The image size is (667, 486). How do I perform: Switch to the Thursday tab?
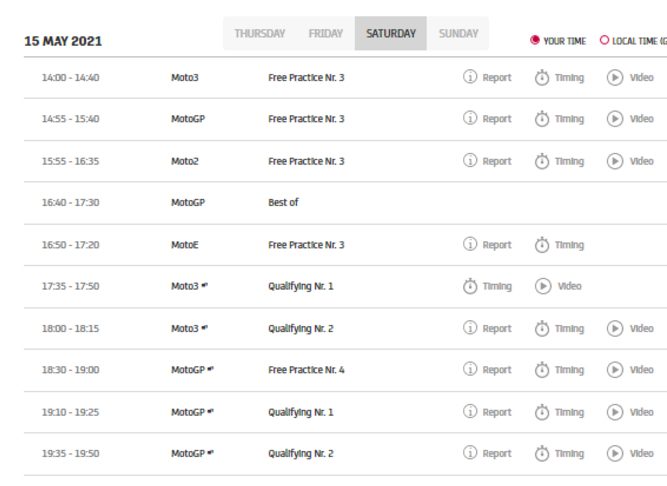[259, 34]
